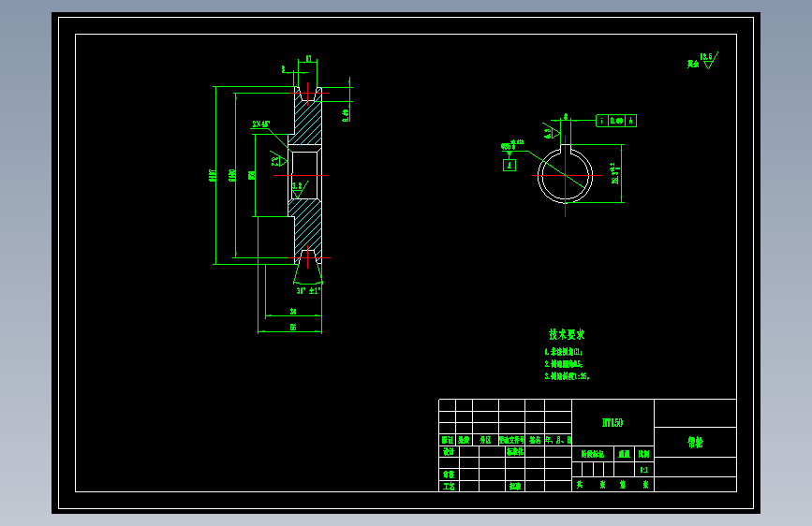812x526 pixels.
Task: Select the 31° ±1° angle dimension
Action: 309,291
